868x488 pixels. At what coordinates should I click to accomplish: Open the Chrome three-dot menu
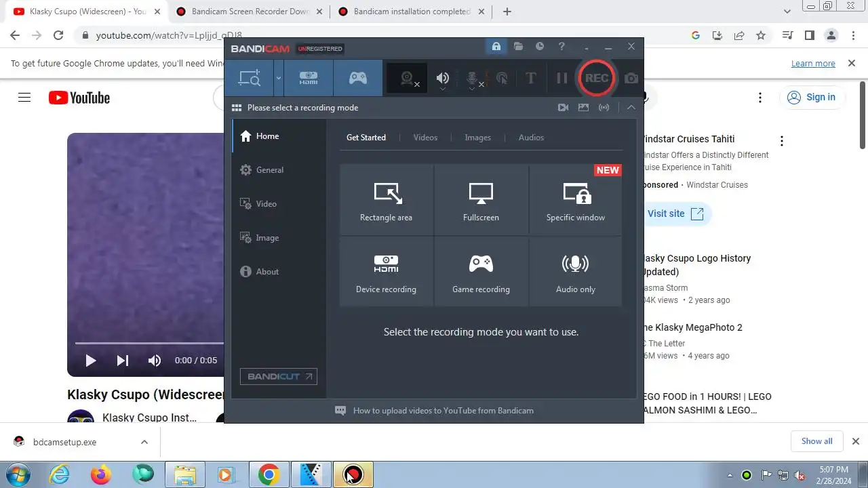tap(852, 35)
